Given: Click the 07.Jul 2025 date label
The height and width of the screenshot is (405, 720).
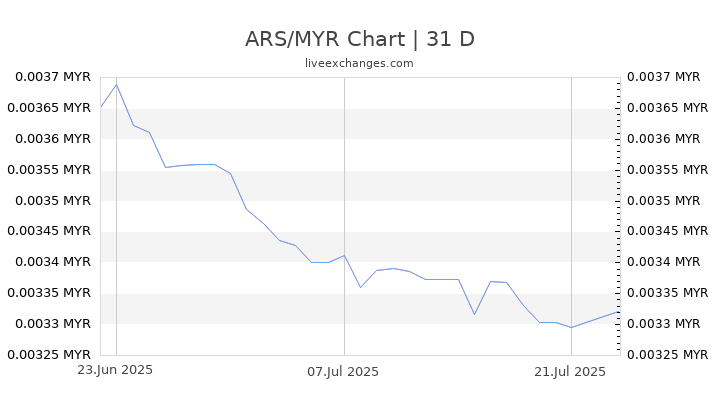Looking at the screenshot, I should 343,372.
